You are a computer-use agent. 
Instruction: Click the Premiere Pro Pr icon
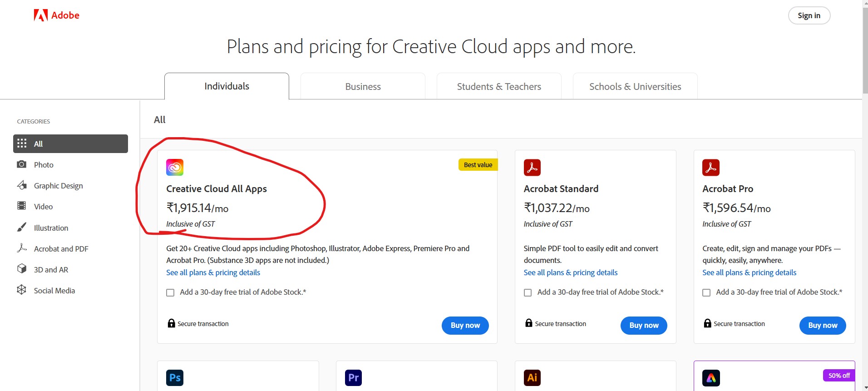click(x=353, y=377)
